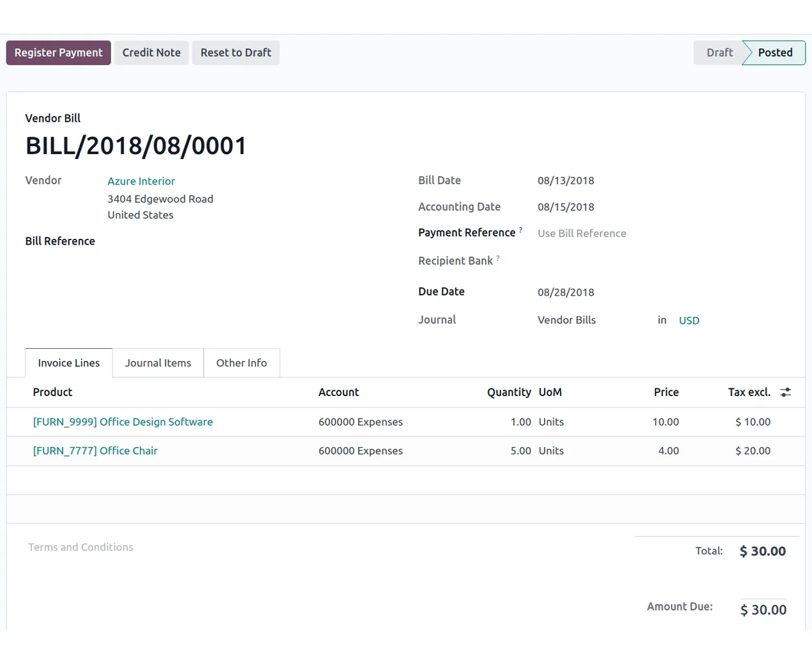Switch to Invoice Lines tab

click(x=69, y=363)
